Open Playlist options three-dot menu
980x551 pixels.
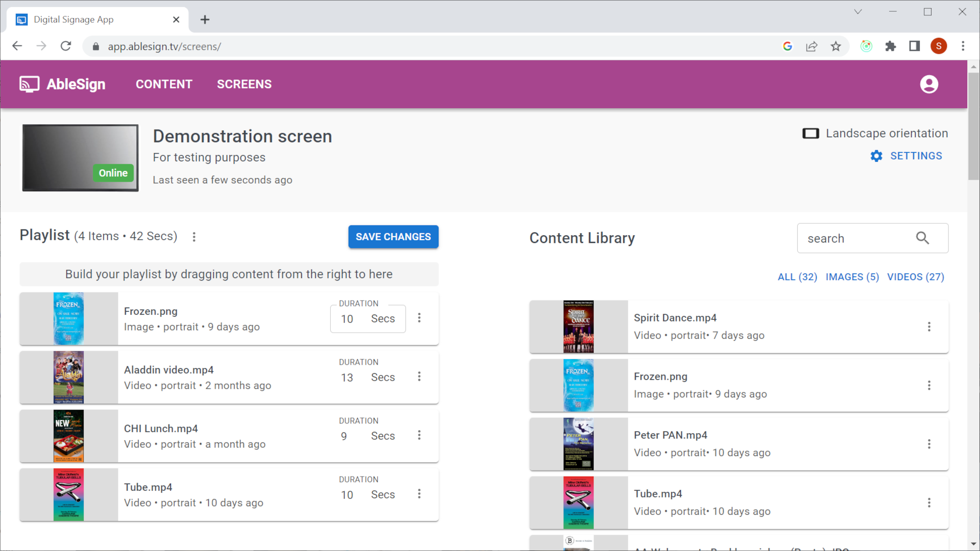pyautogui.click(x=194, y=237)
